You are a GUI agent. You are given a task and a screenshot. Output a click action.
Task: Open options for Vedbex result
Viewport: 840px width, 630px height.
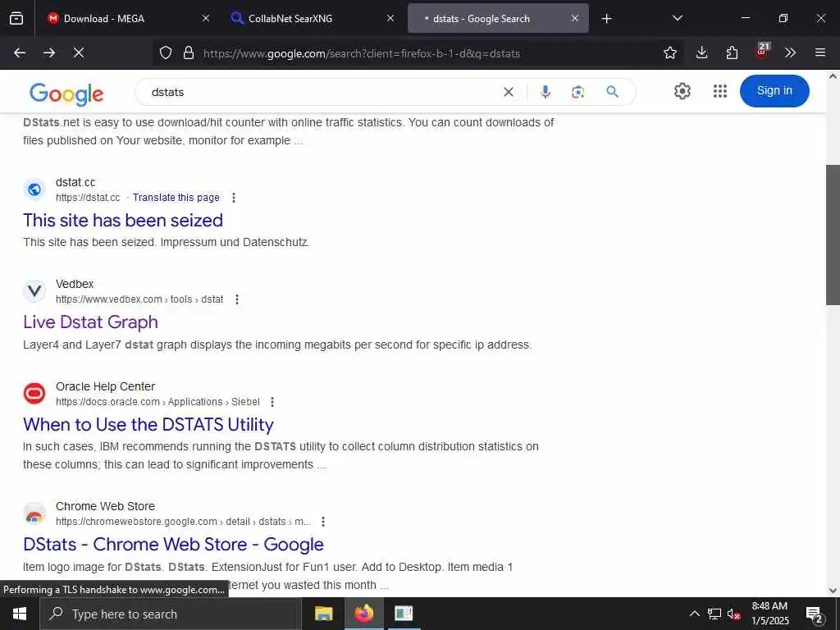tap(237, 299)
